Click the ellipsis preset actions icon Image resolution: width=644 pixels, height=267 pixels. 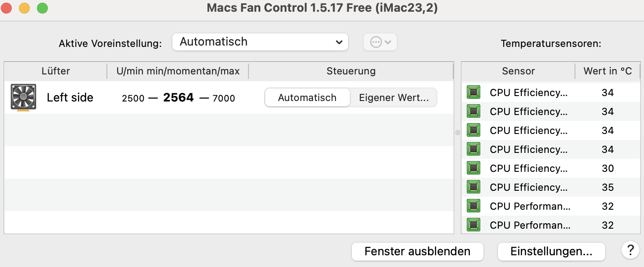(376, 42)
